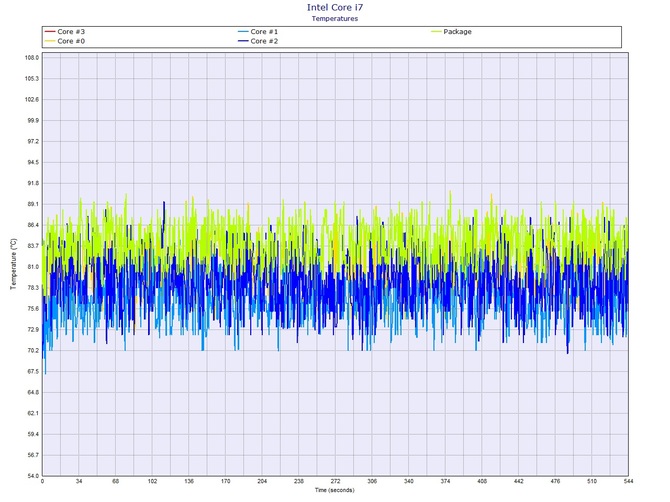Click the 70.2 y-axis value
This screenshot has height=502, width=670.
coord(33,351)
